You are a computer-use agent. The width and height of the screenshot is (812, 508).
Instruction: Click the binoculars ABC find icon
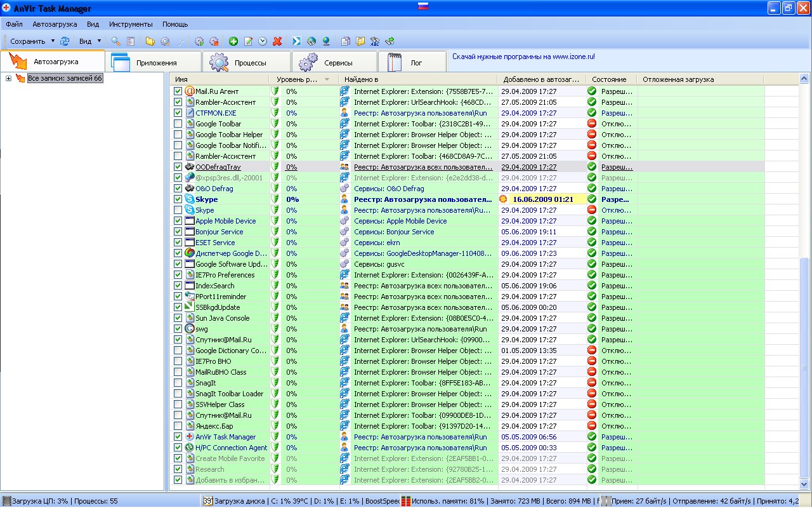click(x=375, y=41)
